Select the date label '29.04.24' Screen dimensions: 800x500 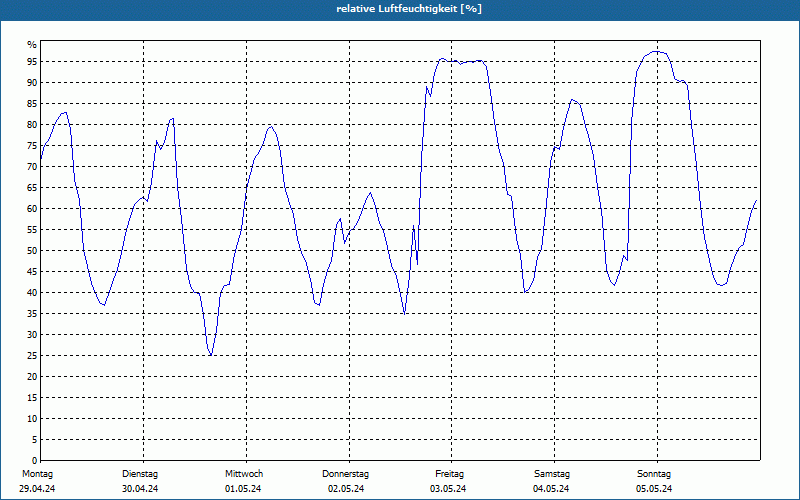click(37, 489)
